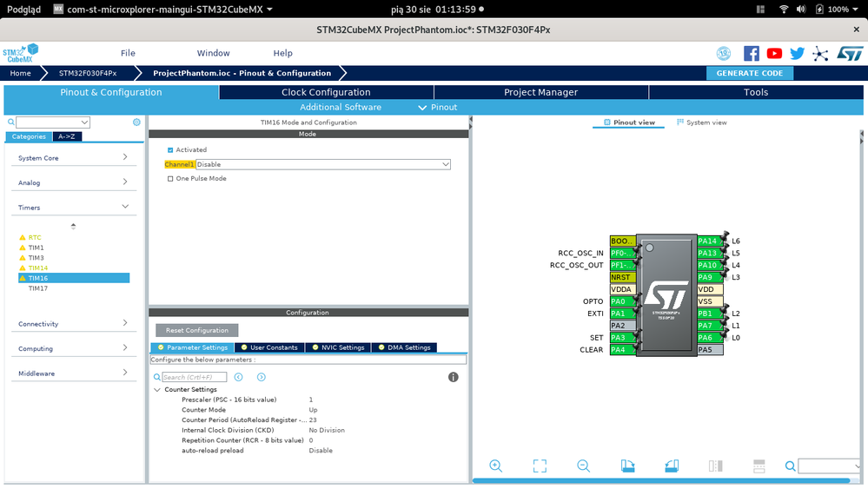Expand the Connectivity category
The height and width of the screenshot is (489, 868).
(73, 324)
